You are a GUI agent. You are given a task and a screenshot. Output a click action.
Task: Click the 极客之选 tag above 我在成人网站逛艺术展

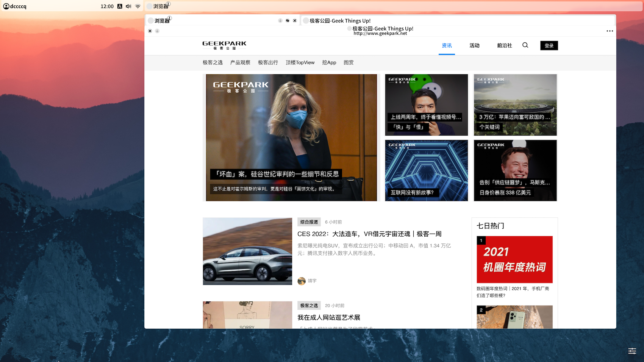point(309,306)
